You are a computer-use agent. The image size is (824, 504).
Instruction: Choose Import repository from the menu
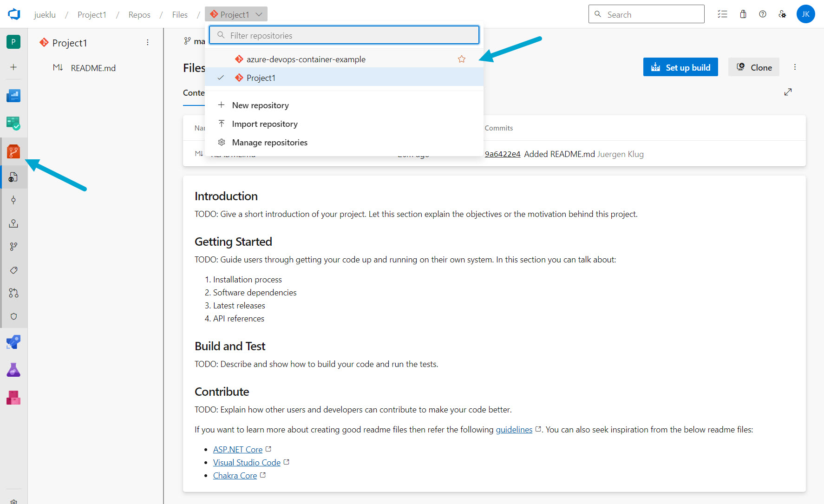point(264,124)
